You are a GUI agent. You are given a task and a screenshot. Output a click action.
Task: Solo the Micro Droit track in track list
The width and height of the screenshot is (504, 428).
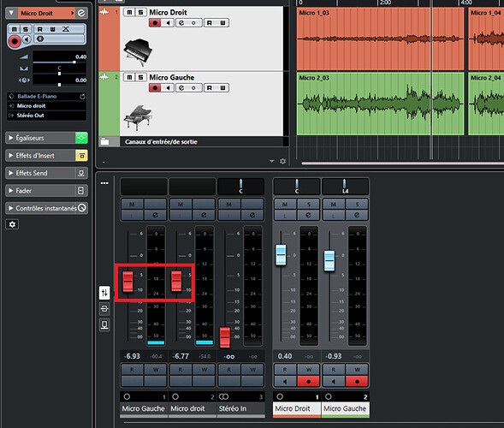(x=141, y=12)
